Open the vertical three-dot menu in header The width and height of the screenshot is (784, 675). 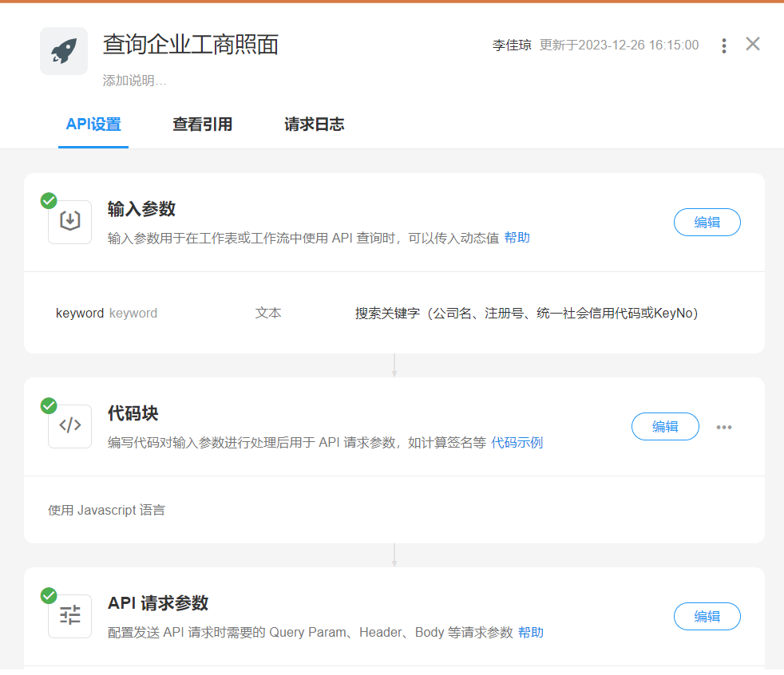point(723,45)
